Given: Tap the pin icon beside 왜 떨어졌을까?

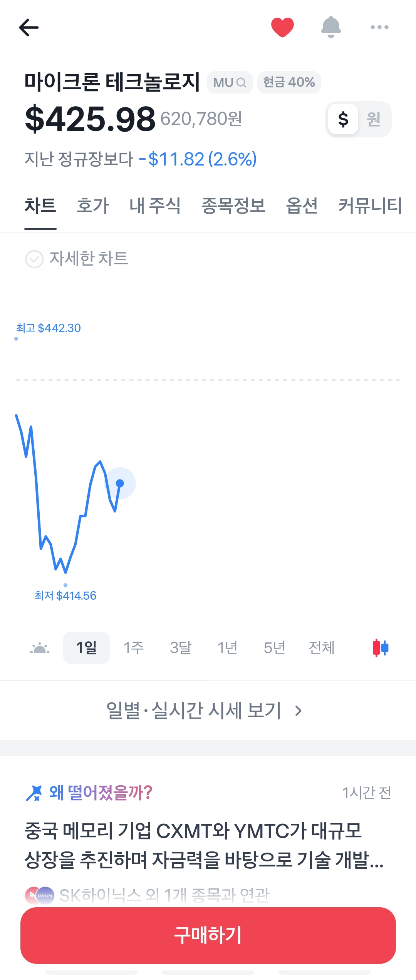Looking at the screenshot, I should 34,793.
